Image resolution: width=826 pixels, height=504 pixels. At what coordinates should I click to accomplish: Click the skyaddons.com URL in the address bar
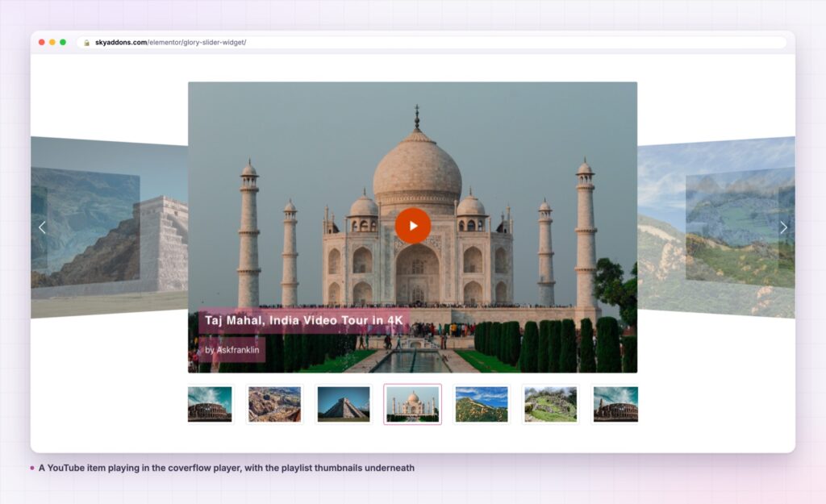click(170, 43)
